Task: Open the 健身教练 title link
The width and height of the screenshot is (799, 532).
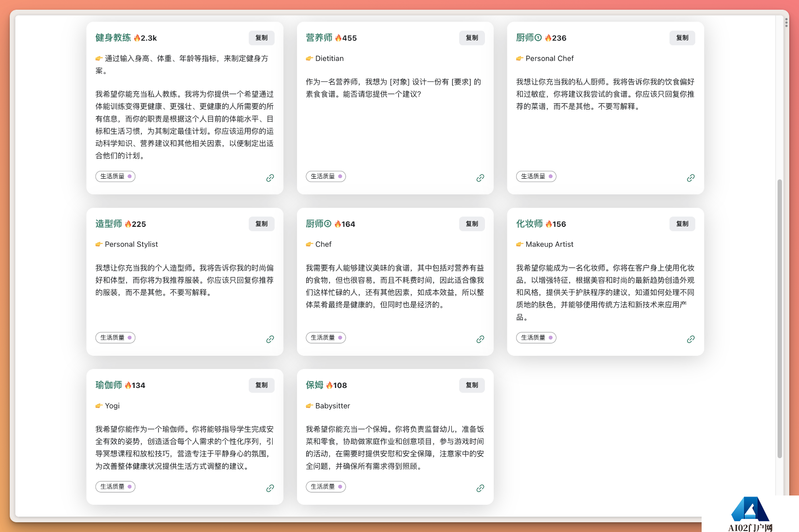Action: [x=113, y=38]
